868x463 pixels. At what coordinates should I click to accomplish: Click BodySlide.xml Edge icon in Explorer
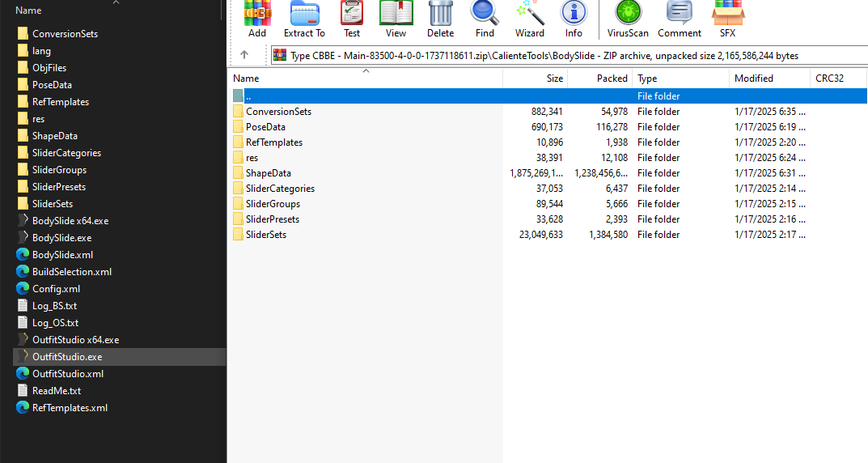(23, 255)
